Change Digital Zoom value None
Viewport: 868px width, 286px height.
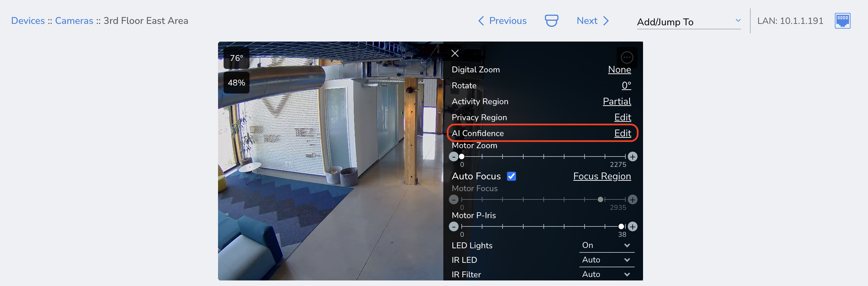pos(620,70)
